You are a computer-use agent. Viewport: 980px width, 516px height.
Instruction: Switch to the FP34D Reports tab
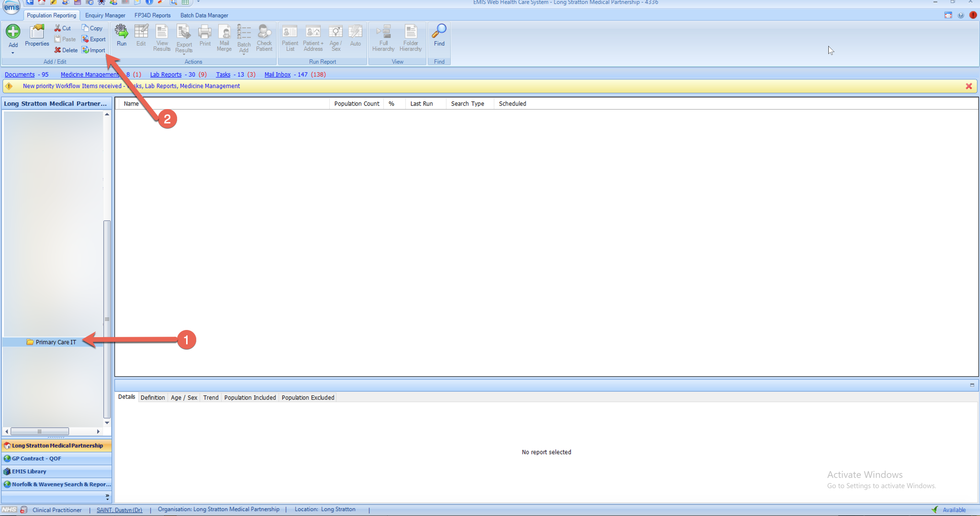click(x=152, y=15)
